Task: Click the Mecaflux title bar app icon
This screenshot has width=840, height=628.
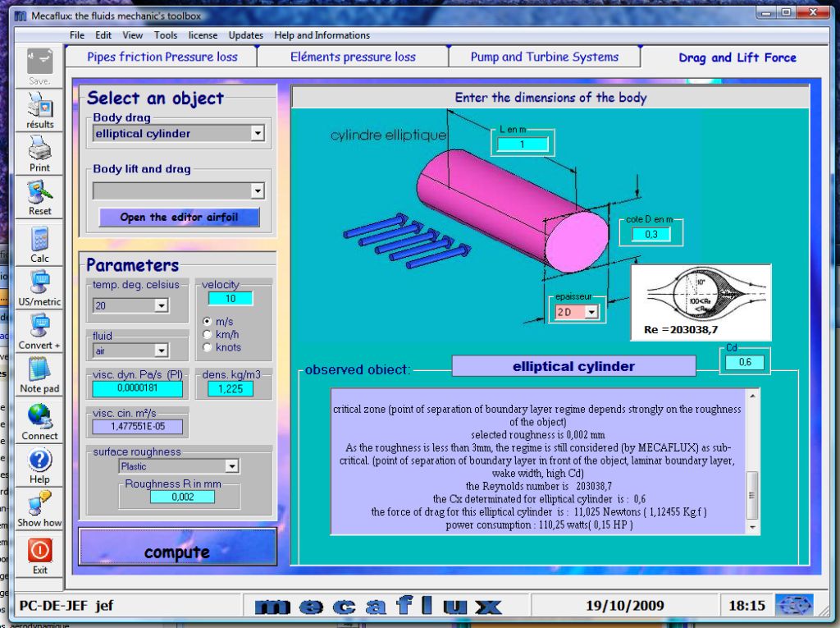Action: click(21, 16)
